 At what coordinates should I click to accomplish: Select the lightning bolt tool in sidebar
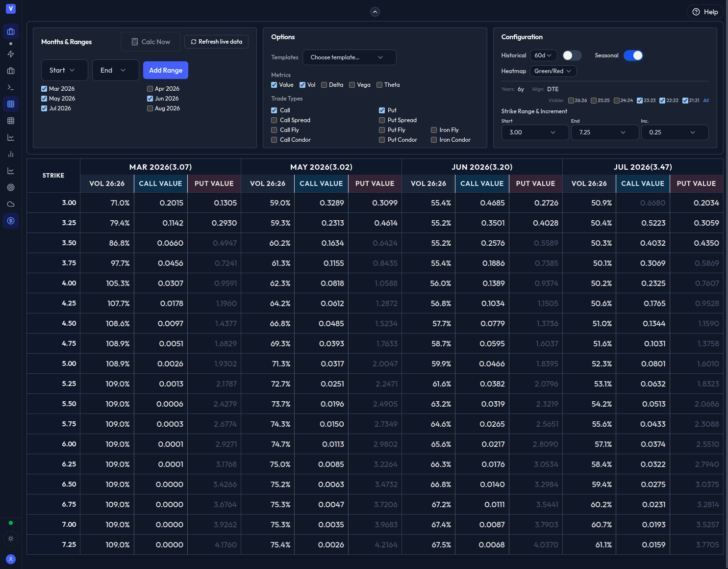click(11, 54)
